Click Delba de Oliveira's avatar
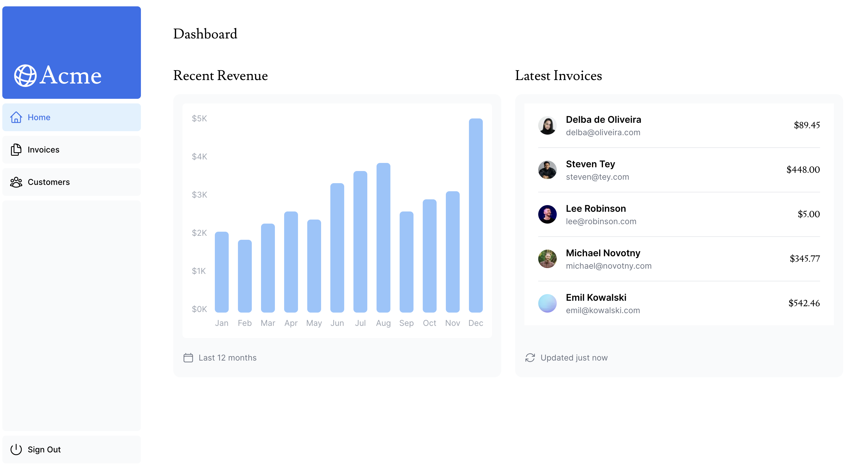This screenshot has width=868, height=468. point(547,125)
